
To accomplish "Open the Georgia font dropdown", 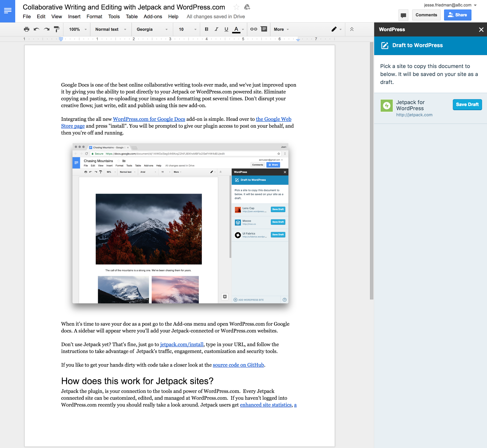I will tap(152, 29).
